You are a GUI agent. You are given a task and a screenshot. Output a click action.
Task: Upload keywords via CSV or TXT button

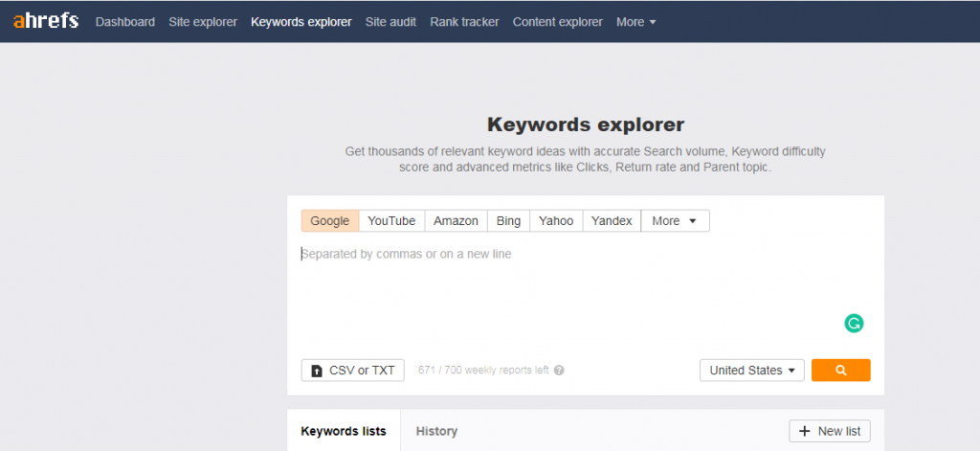click(x=353, y=371)
